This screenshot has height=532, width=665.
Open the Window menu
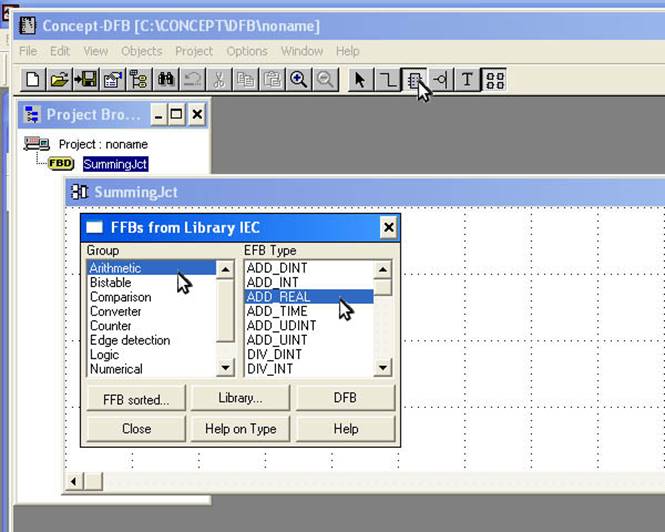point(302,51)
